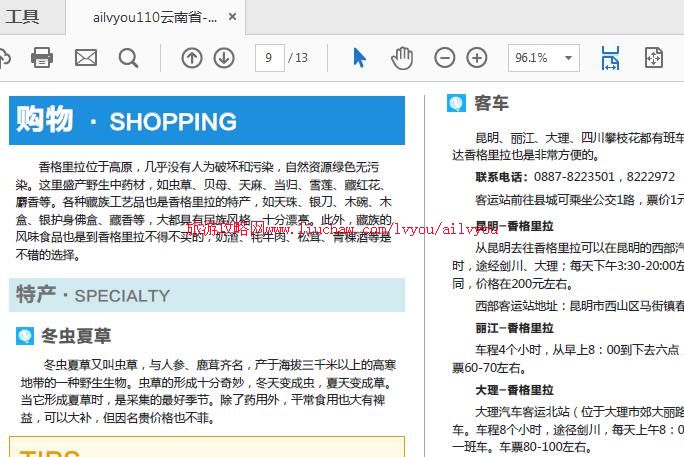684x457 pixels.
Task: Go to previous page with up arrow
Action: coord(191,58)
